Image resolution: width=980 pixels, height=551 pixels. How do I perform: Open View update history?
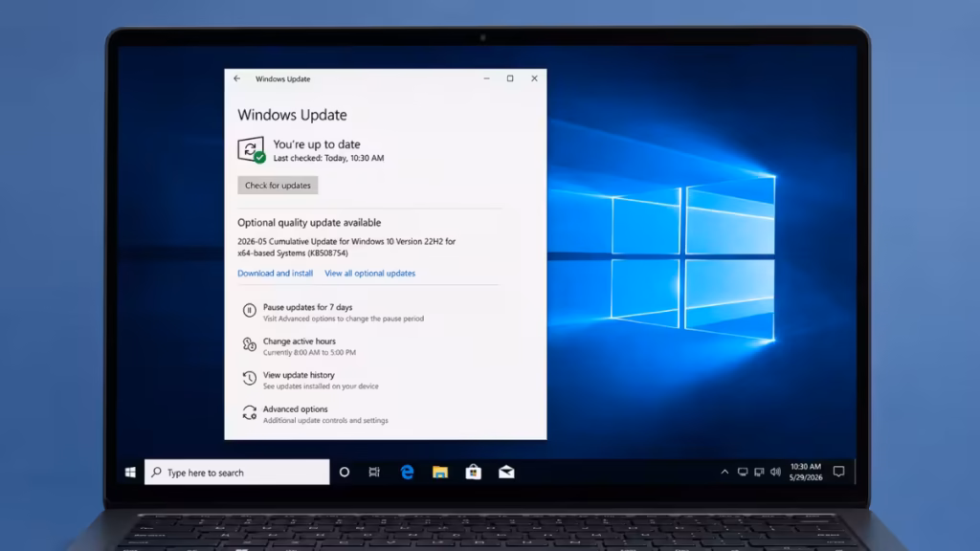[299, 375]
